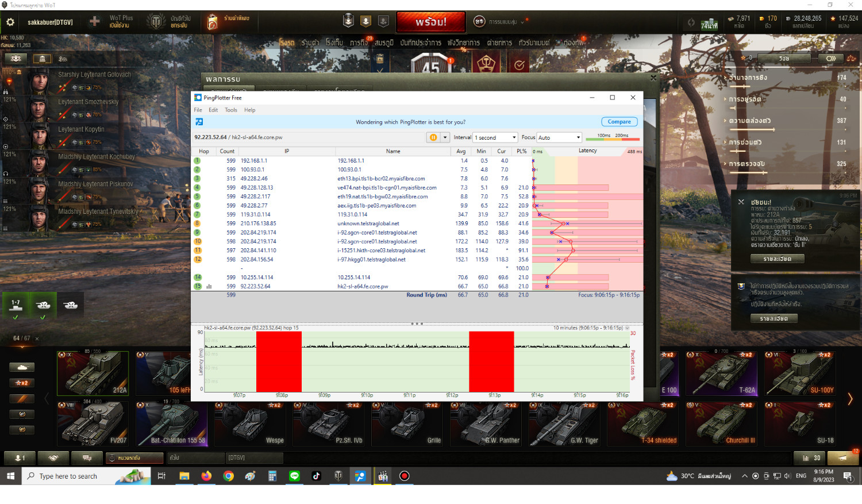The image size is (862, 504).
Task: Click the first red packet loss block in graph
Action: (279, 361)
